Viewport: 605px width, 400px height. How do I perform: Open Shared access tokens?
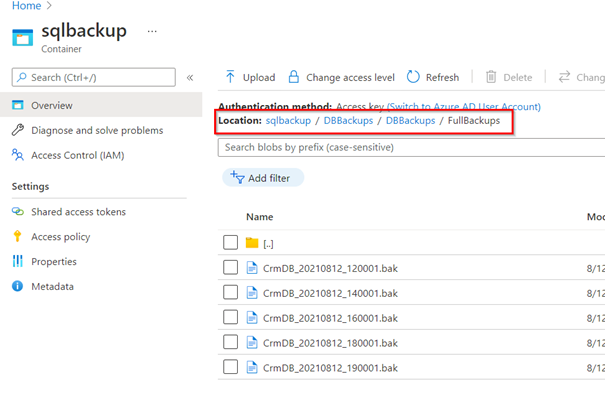click(78, 211)
